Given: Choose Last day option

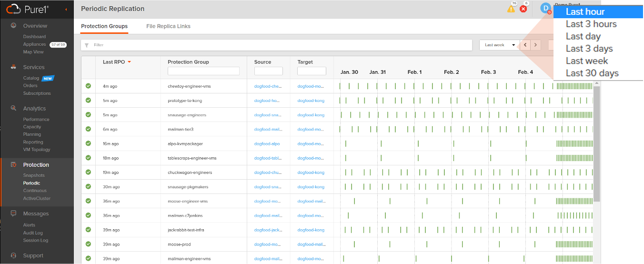Looking at the screenshot, I should pos(583,37).
